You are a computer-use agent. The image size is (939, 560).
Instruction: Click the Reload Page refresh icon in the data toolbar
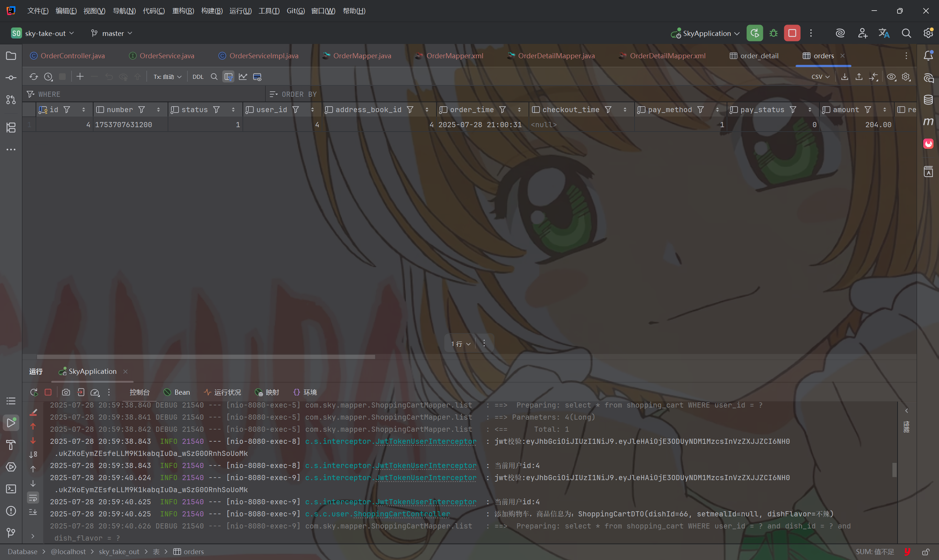34,77
